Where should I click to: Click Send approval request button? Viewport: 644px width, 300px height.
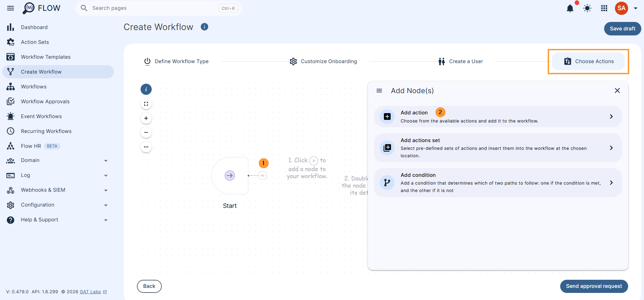pos(594,286)
